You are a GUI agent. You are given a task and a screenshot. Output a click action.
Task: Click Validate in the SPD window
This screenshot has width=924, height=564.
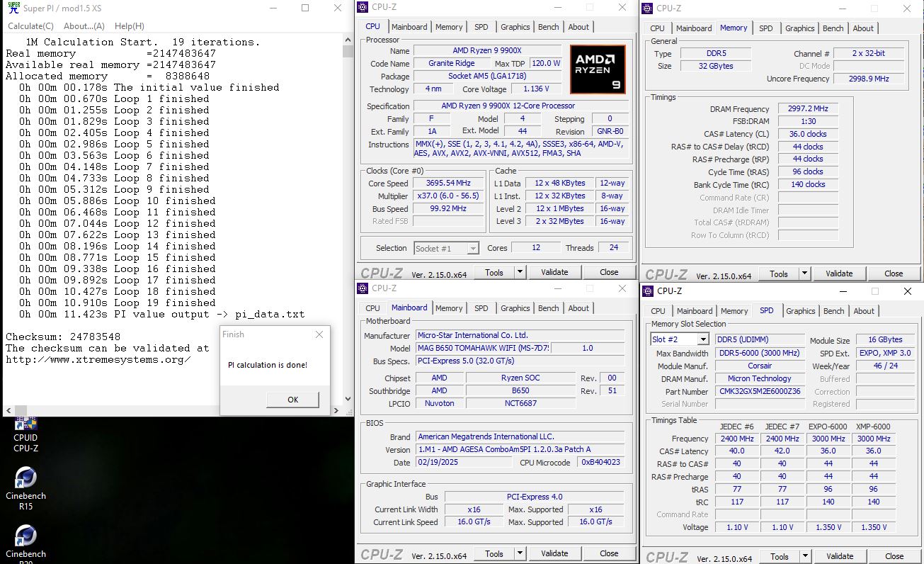tap(840, 556)
